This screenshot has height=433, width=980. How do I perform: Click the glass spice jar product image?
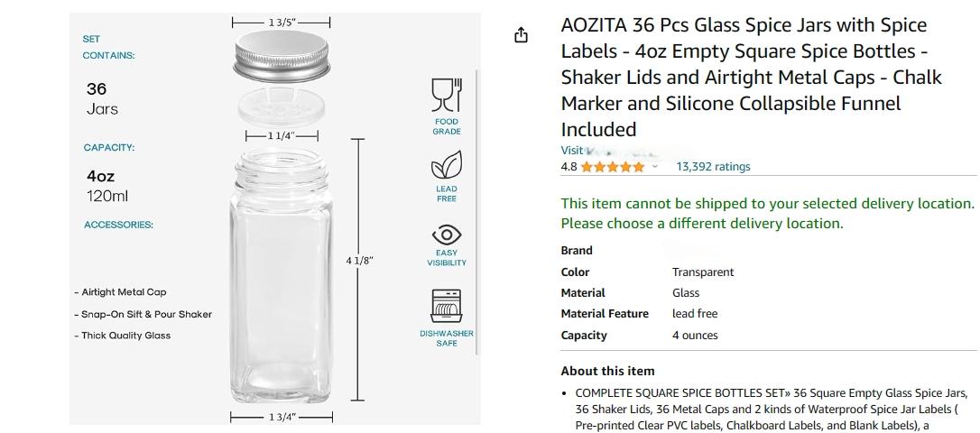[x=281, y=275]
